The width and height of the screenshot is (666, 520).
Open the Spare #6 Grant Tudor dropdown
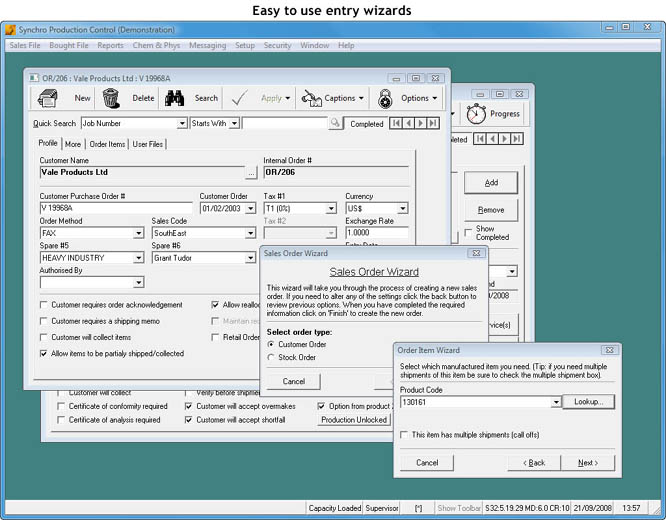tap(251, 258)
